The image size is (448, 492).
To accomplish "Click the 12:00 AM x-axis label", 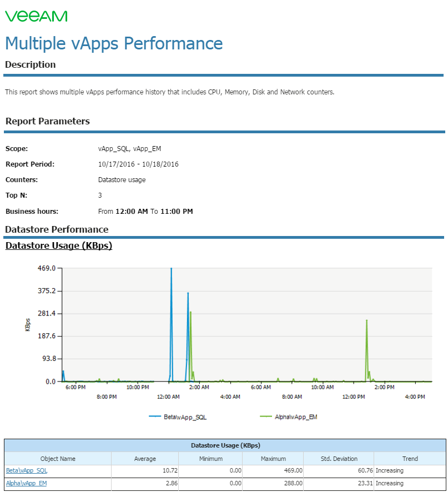I will (168, 397).
